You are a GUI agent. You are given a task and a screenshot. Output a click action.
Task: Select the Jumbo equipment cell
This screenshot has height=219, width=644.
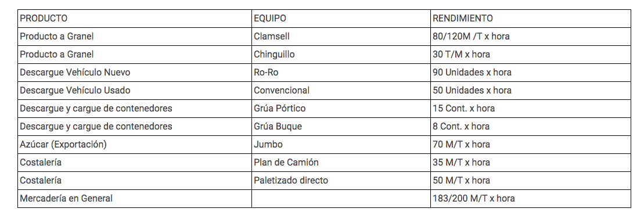click(x=341, y=145)
